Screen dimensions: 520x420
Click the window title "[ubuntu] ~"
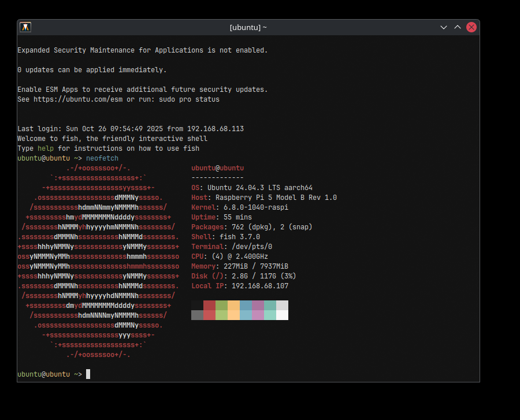pos(248,27)
